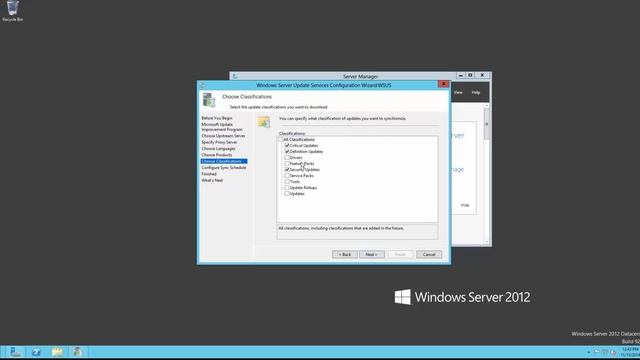The image size is (640, 360).
Task: Enable the Tools classification checkbox
Action: pos(287,182)
